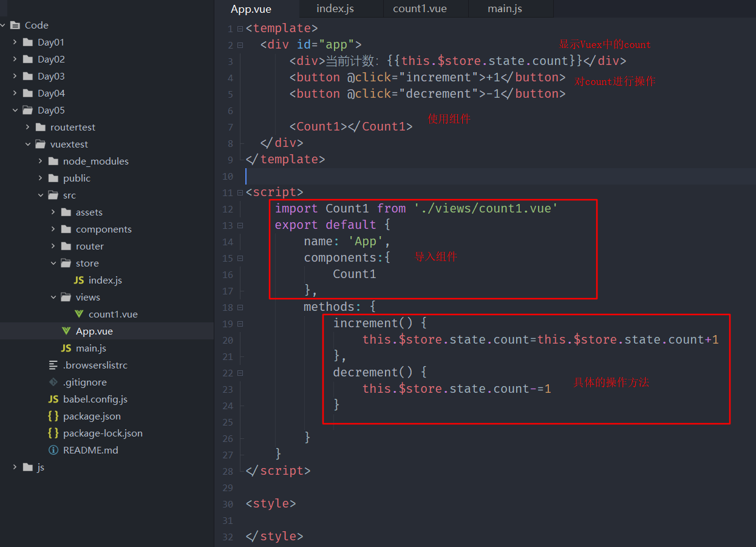Click the Vue icon beside count1.vue
756x547 pixels.
(79, 314)
